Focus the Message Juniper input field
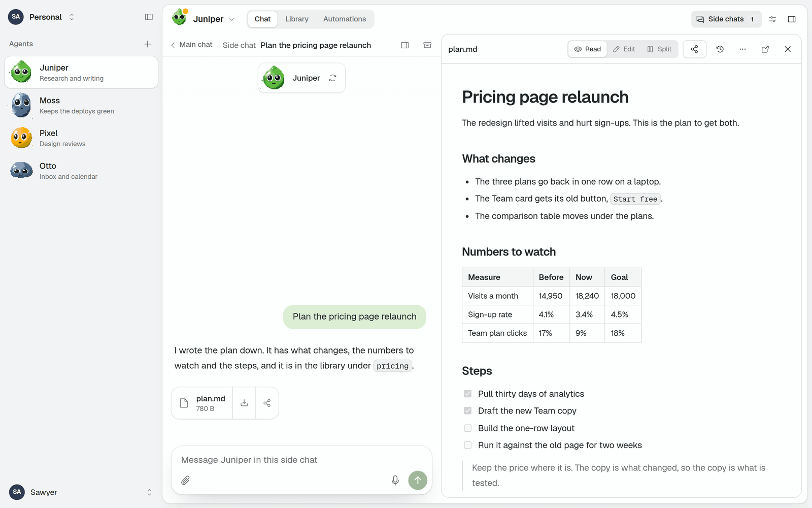The image size is (812, 508). pyautogui.click(x=301, y=460)
